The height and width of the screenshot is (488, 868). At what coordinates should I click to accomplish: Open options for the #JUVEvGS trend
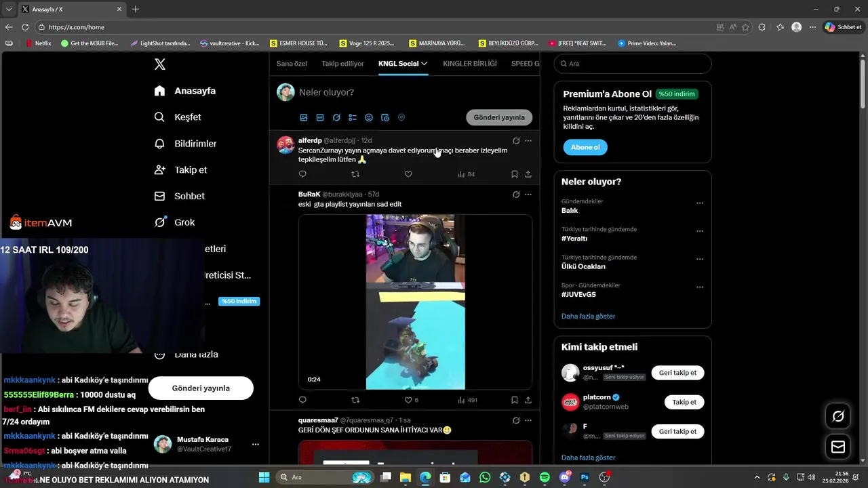tap(700, 287)
